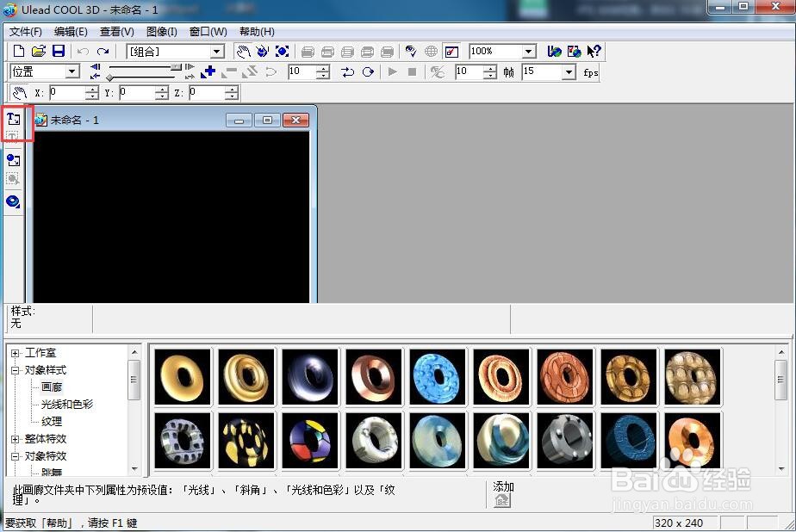Image resolution: width=796 pixels, height=532 pixels.
Task: Choose the plain gold torus style thumbnail
Action: click(x=183, y=377)
